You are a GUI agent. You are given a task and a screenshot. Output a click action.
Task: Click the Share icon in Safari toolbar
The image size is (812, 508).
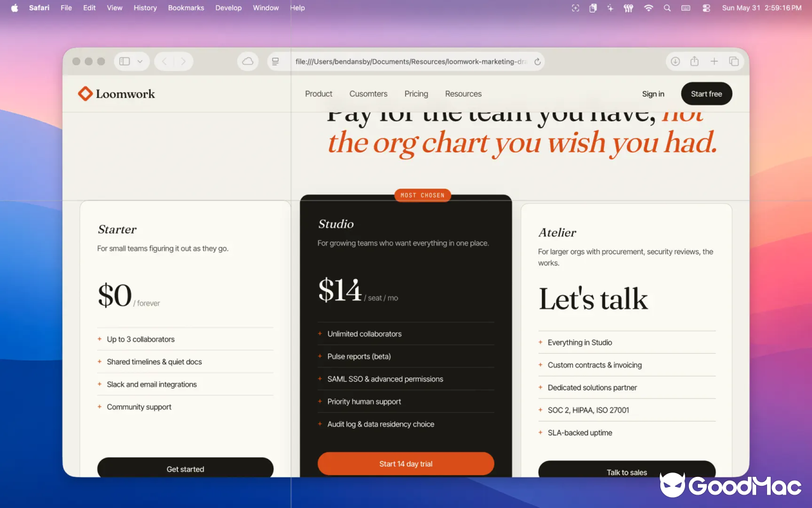pyautogui.click(x=695, y=62)
